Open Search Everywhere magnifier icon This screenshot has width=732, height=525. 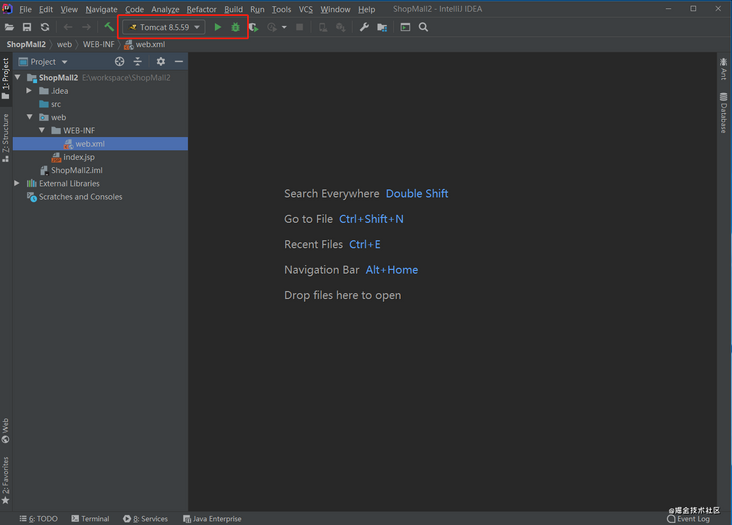423,27
